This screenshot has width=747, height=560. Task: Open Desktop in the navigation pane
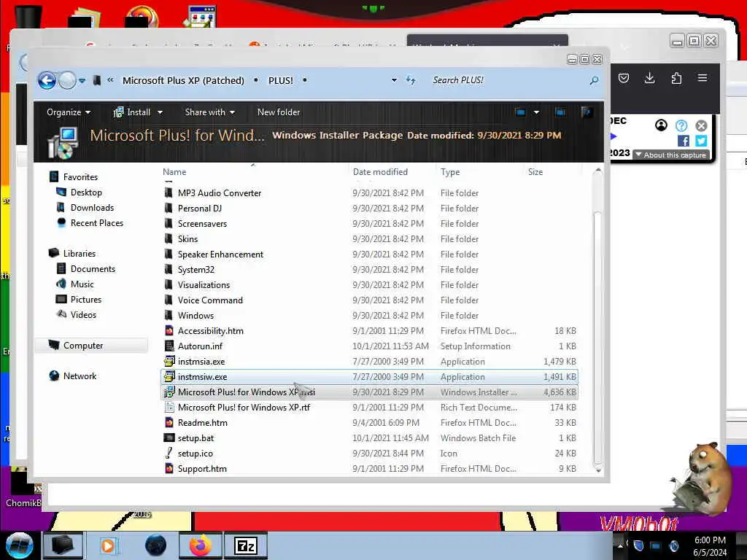(x=86, y=192)
